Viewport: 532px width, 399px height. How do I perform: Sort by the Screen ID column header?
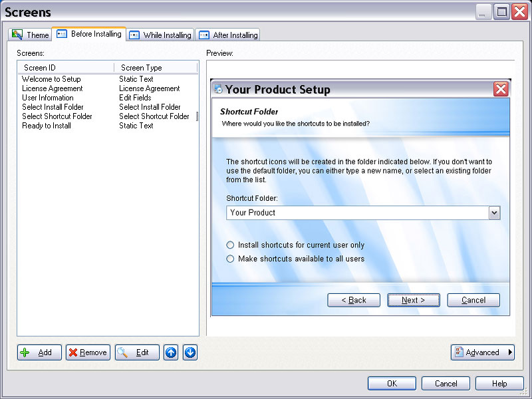(66, 68)
